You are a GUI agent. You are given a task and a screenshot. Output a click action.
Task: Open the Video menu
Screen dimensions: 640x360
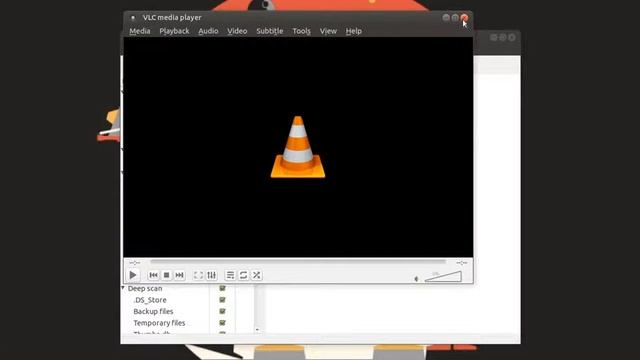point(237,31)
